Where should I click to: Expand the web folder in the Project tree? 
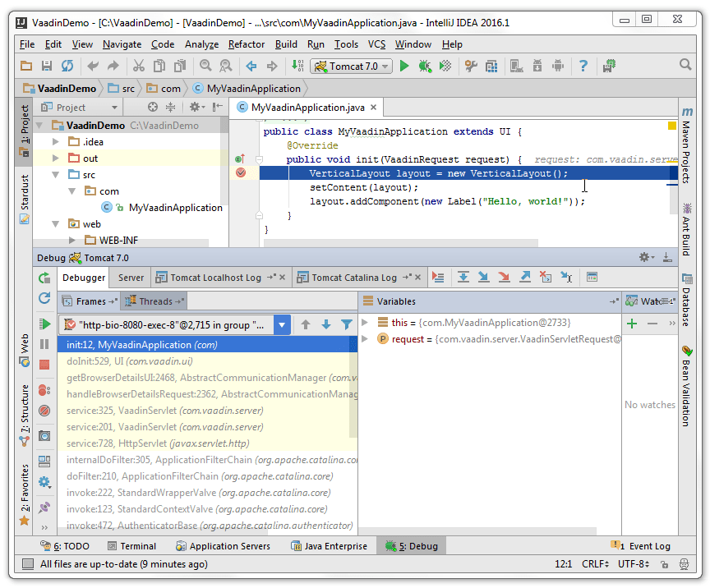coord(54,223)
